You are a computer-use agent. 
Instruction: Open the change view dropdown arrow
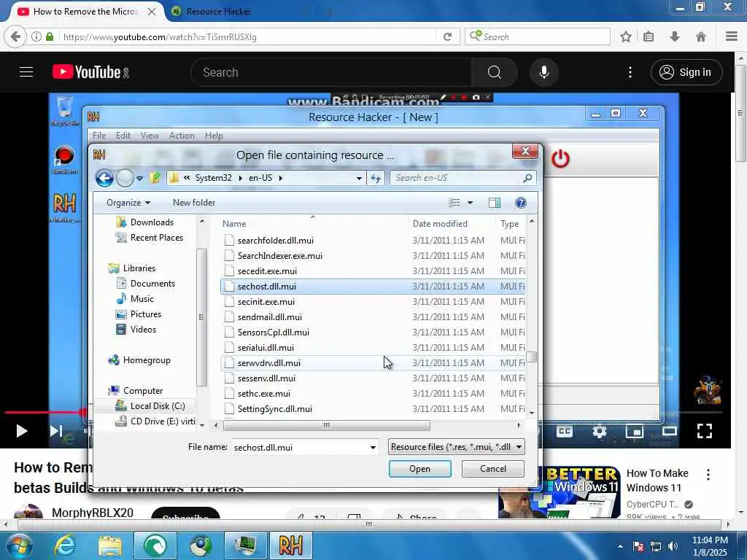[470, 203]
